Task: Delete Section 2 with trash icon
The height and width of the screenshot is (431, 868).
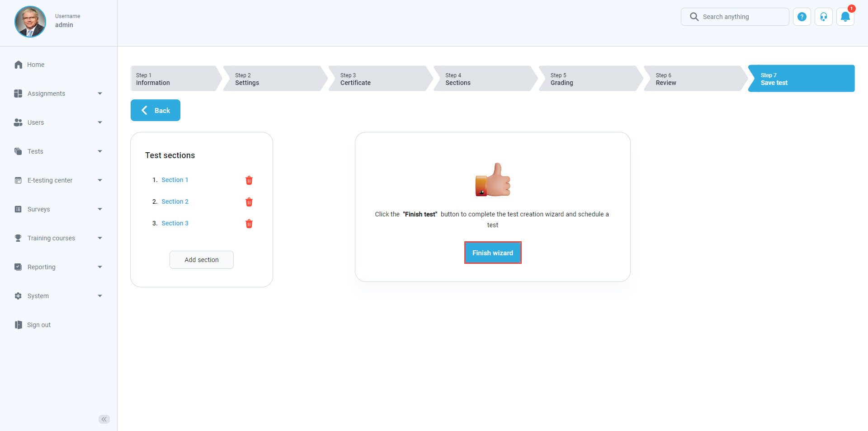Action: (x=249, y=202)
